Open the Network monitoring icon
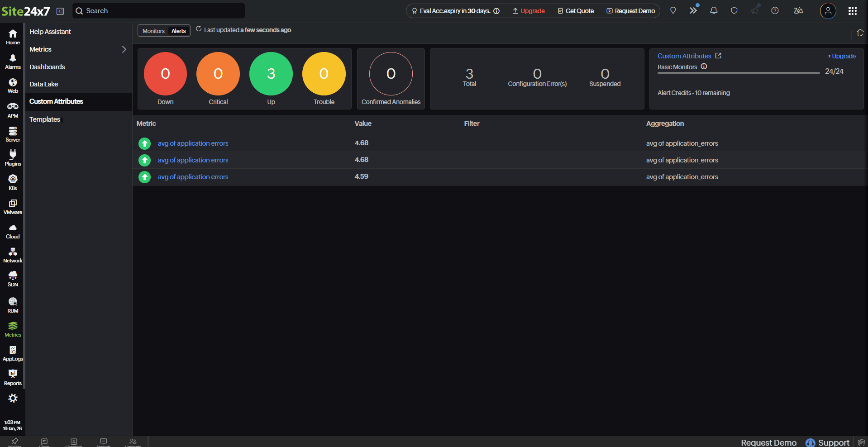 coord(13,255)
